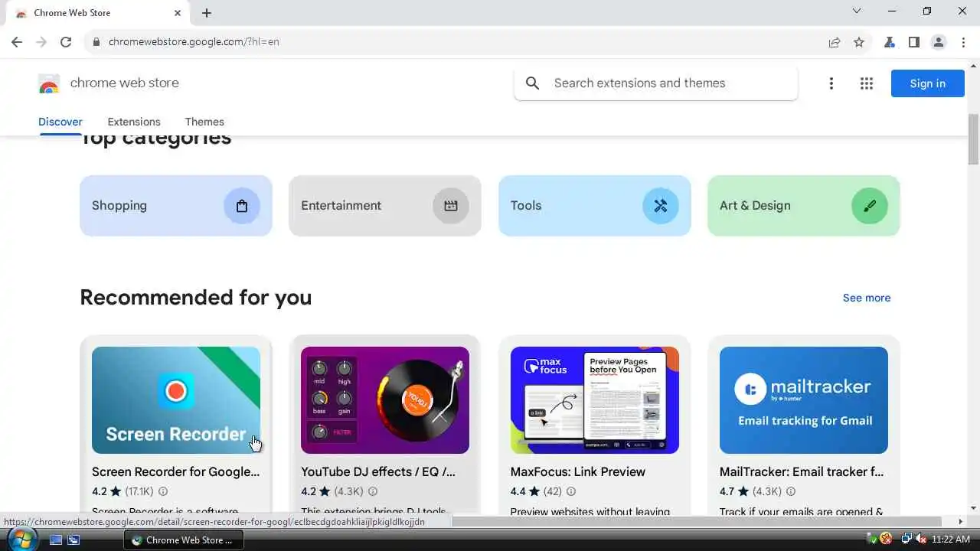Click the vertical page scrollbar thumb
Viewport: 980px width, 551px height.
pyautogui.click(x=973, y=140)
